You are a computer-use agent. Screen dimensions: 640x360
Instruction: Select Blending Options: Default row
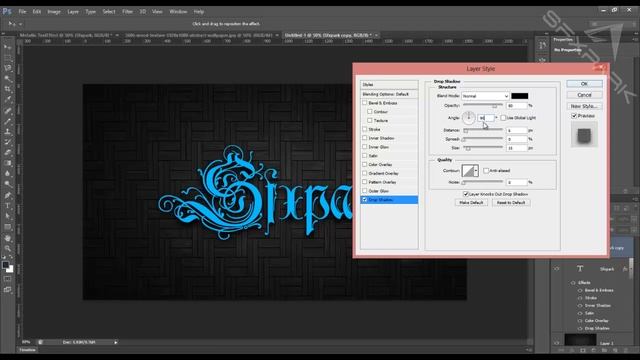(389, 94)
